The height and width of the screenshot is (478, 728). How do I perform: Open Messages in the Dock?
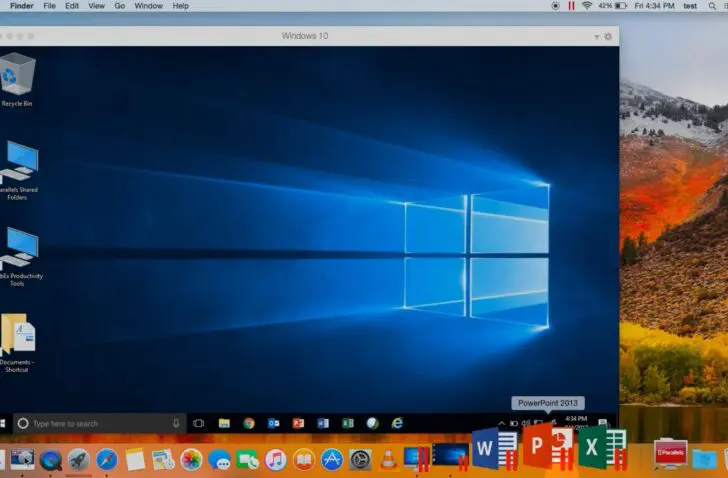click(x=219, y=460)
